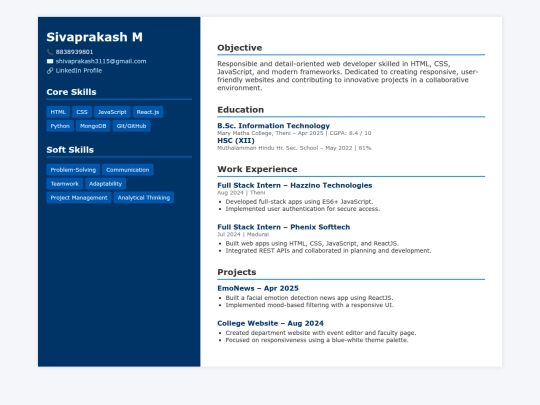Viewport: 540px width, 405px height.
Task: Click the Project Management soft skill tag
Action: pyautogui.click(x=79, y=198)
